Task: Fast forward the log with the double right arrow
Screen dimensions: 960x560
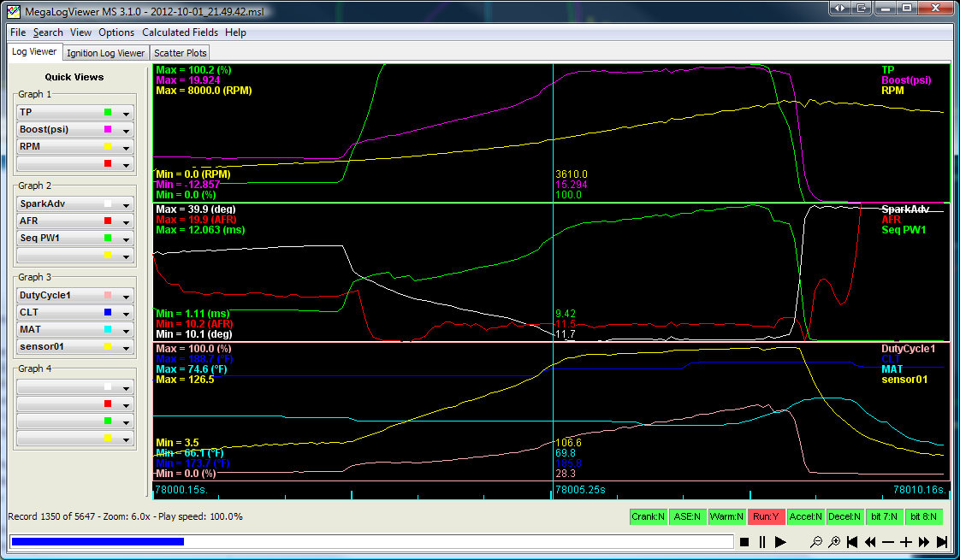Action: 924,542
